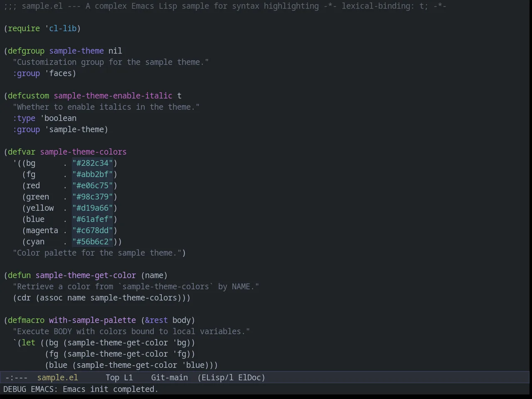The width and height of the screenshot is (532, 399).
Task: Click the let keyword in macro body
Action: (29, 342)
